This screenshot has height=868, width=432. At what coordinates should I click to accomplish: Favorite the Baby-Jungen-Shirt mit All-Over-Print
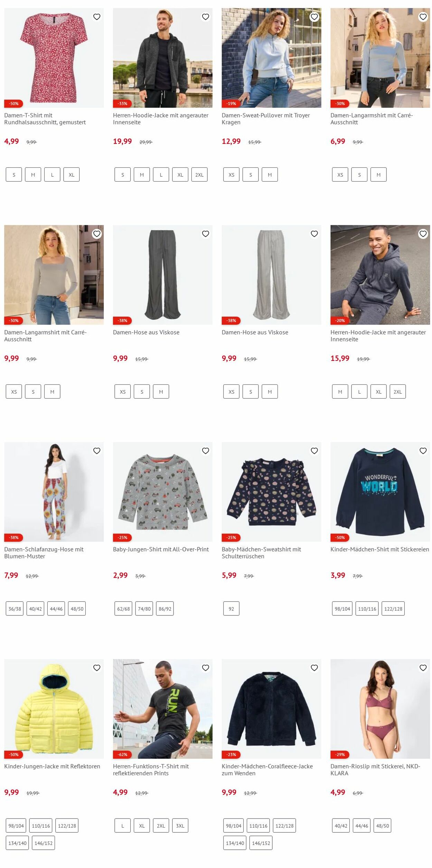(206, 450)
